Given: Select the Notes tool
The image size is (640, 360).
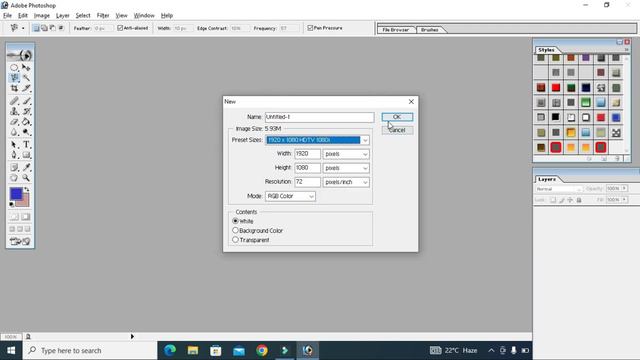Looking at the screenshot, I should [x=14, y=167].
